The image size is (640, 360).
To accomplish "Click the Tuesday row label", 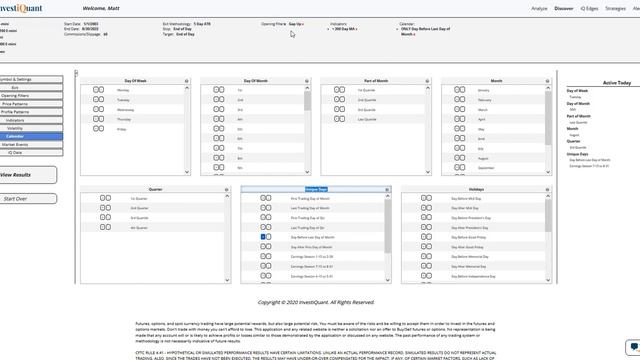I will (x=123, y=100).
